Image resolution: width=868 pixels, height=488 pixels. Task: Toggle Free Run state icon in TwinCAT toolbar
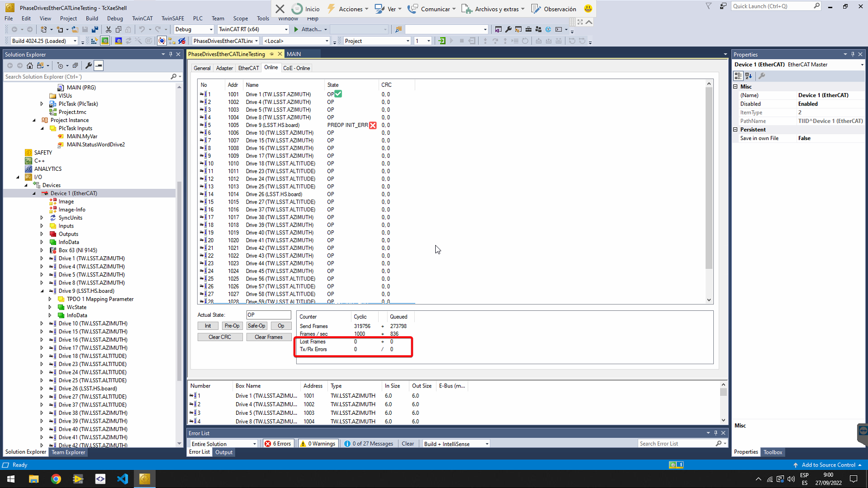[x=148, y=41]
